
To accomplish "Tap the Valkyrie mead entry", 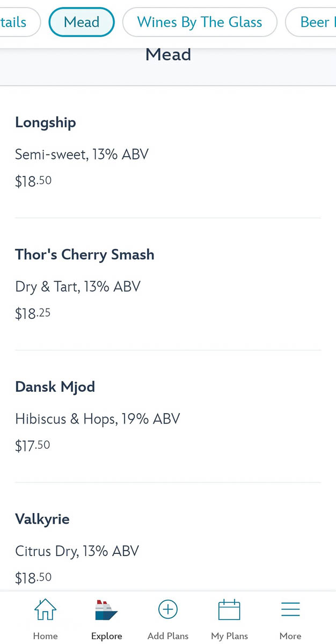I will pos(168,537).
